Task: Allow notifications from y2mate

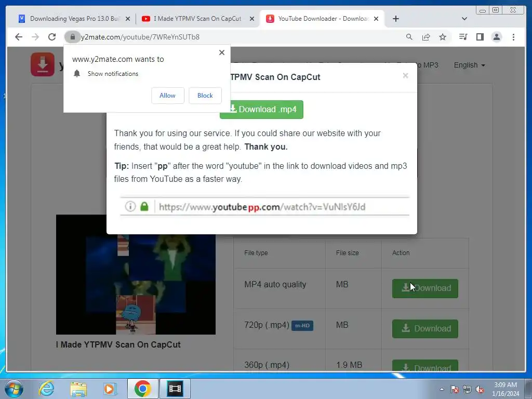Action: click(168, 96)
